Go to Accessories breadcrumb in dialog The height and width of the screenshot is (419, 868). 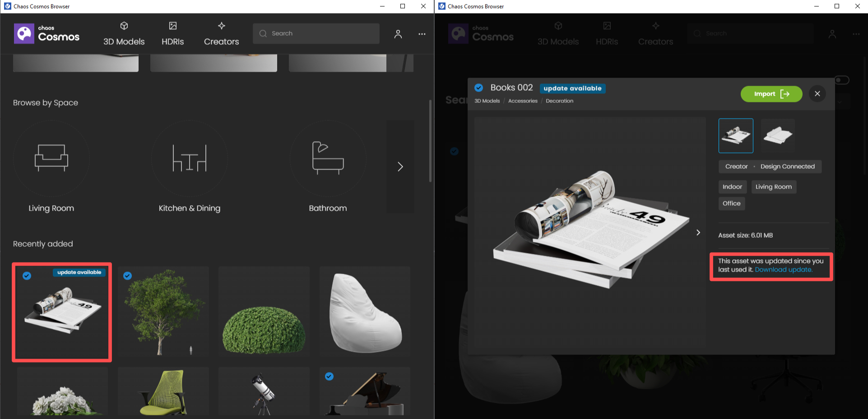point(523,101)
